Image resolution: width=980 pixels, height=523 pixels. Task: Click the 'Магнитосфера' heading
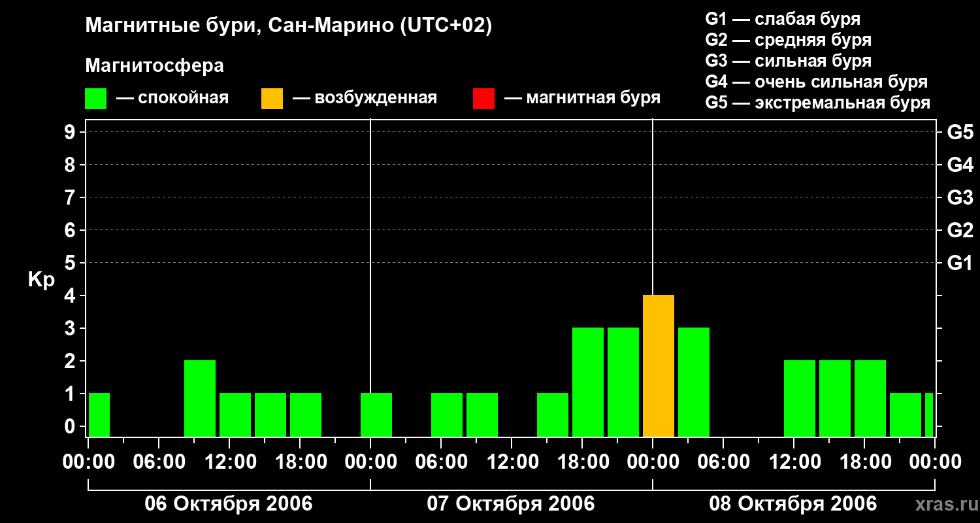coord(154,66)
